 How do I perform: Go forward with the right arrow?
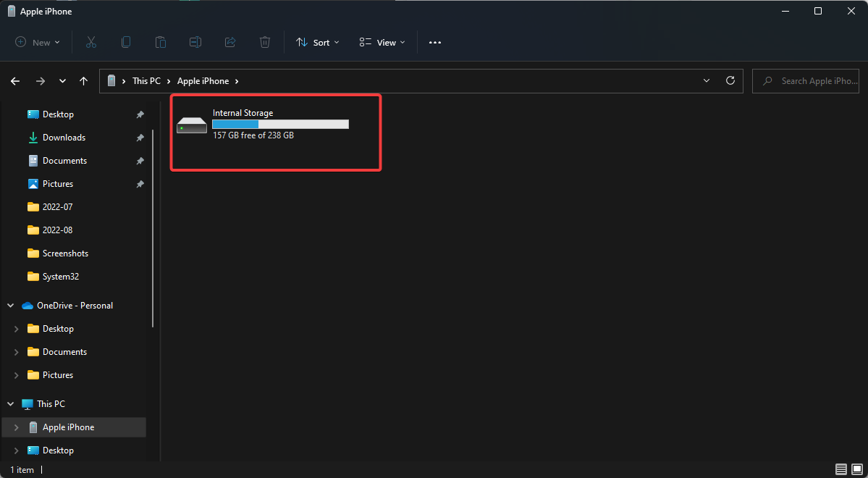point(41,81)
